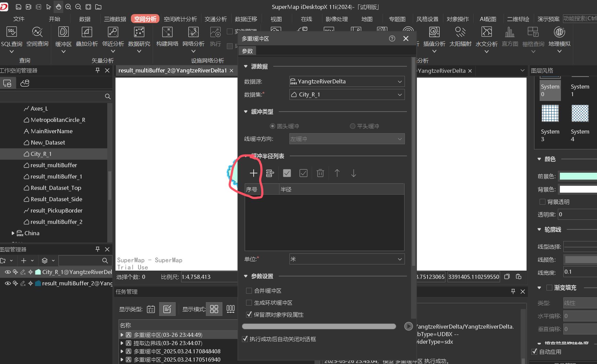This screenshot has width=597, height=364.
Task: Collapse the 参数设置 section
Action: tap(246, 276)
